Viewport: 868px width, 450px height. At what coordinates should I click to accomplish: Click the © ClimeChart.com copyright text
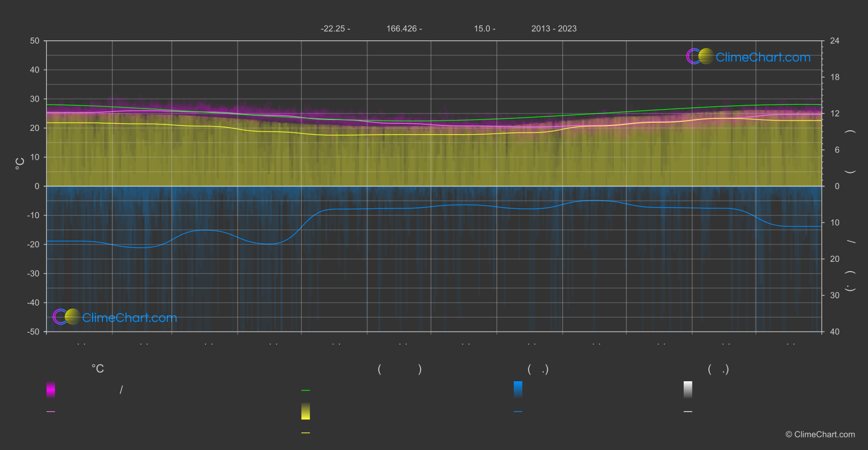pyautogui.click(x=820, y=435)
